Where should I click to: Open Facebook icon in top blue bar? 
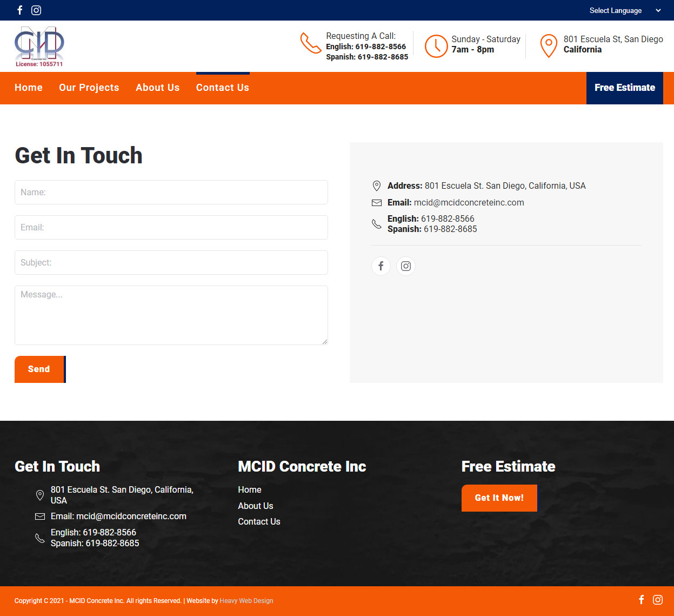20,10
